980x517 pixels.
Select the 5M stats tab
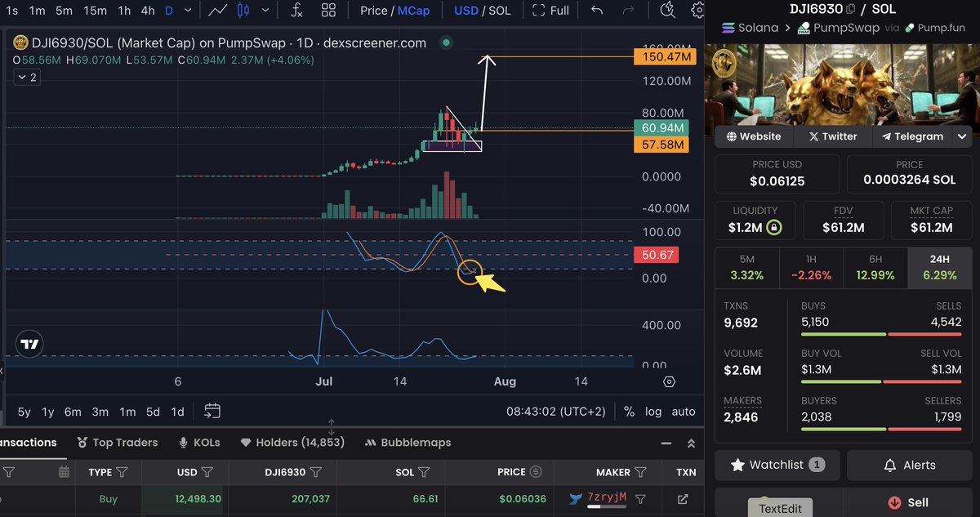(x=746, y=267)
